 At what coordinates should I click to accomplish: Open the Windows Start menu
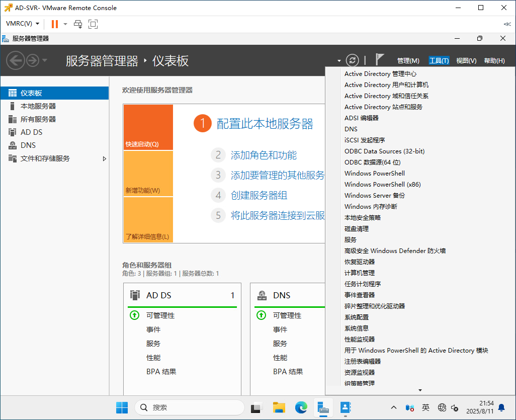tap(122, 407)
